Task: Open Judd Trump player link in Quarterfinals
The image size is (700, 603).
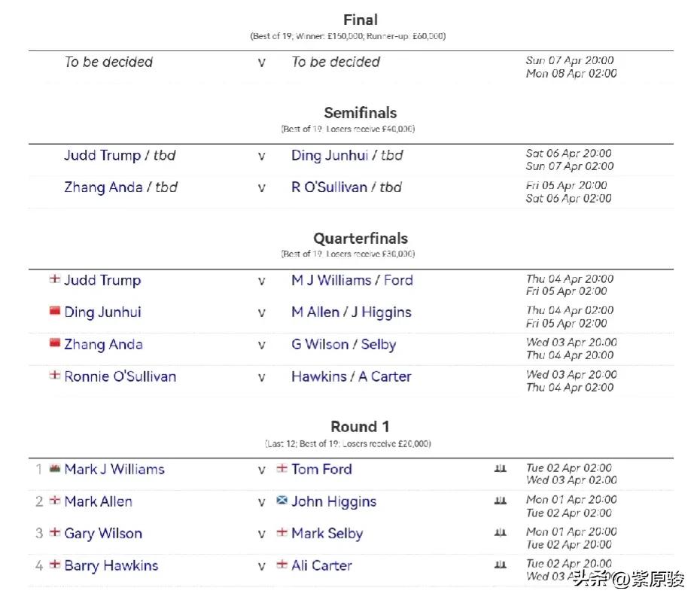Action: [102, 280]
